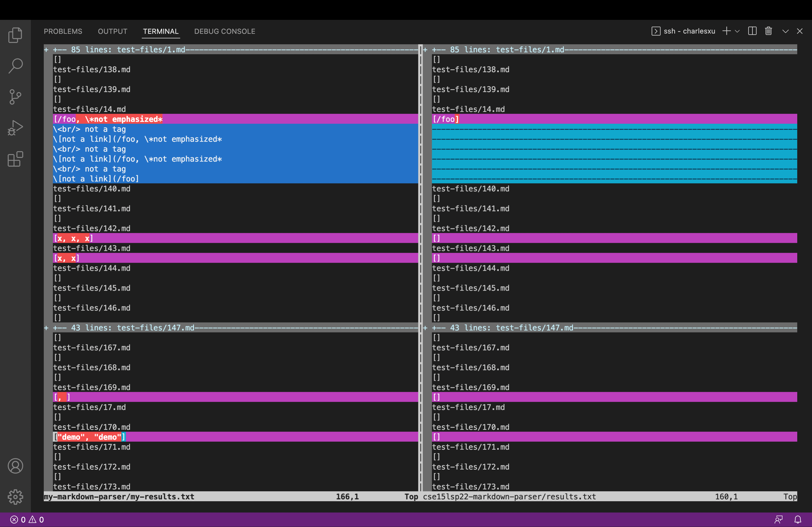Screen dimensions: 812x527
Task: Kill terminal using trash icon
Action: [x=768, y=31]
